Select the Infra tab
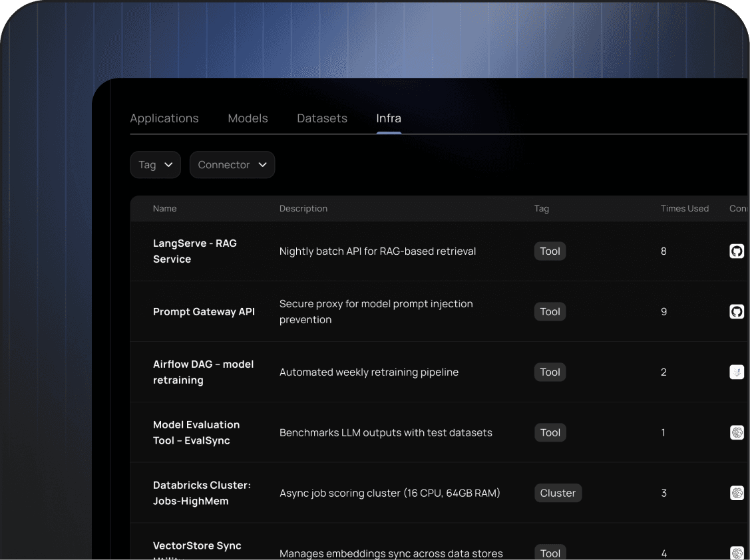Viewport: 750px width, 560px height. [x=389, y=118]
